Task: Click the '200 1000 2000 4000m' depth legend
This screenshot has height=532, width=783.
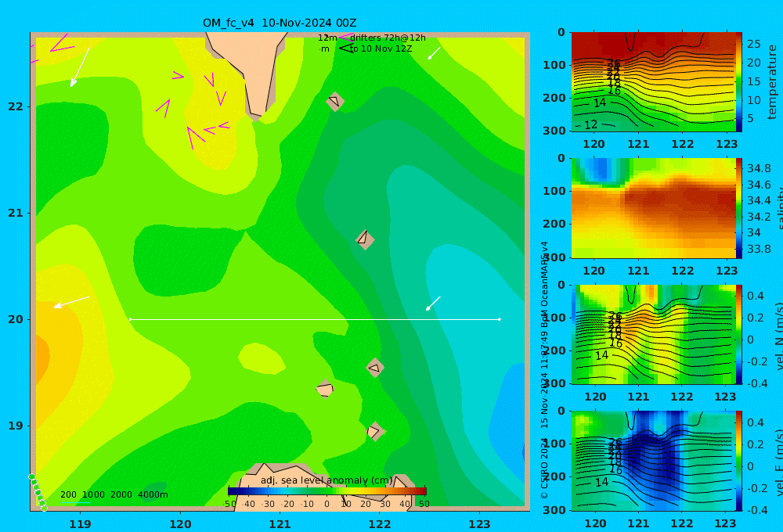Action: point(114,494)
